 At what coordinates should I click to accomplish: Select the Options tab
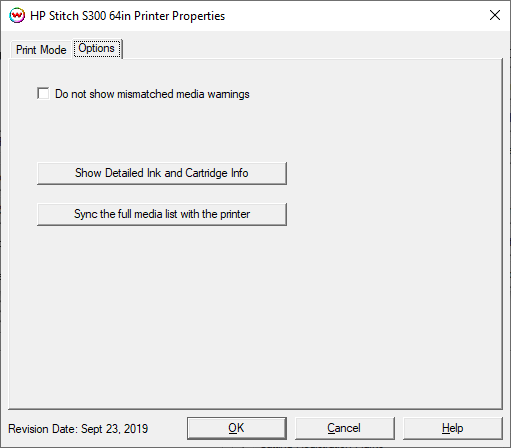pos(97,48)
